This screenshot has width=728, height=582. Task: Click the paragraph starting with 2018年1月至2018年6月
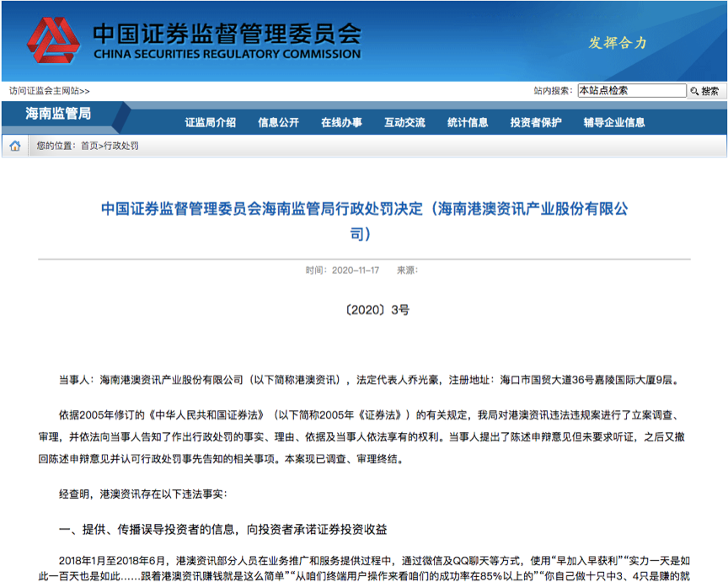(x=364, y=568)
